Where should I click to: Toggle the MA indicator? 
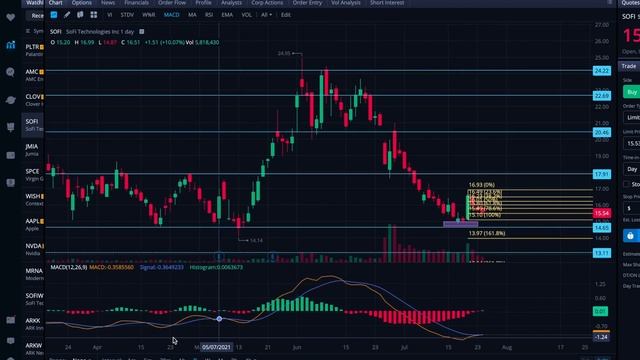coord(192,15)
